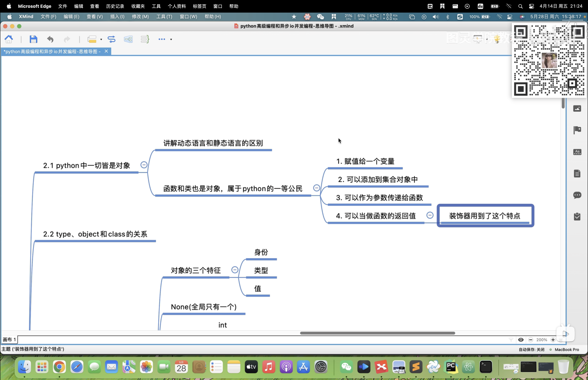Insert a new topic with the yellow topic icon

[92, 39]
